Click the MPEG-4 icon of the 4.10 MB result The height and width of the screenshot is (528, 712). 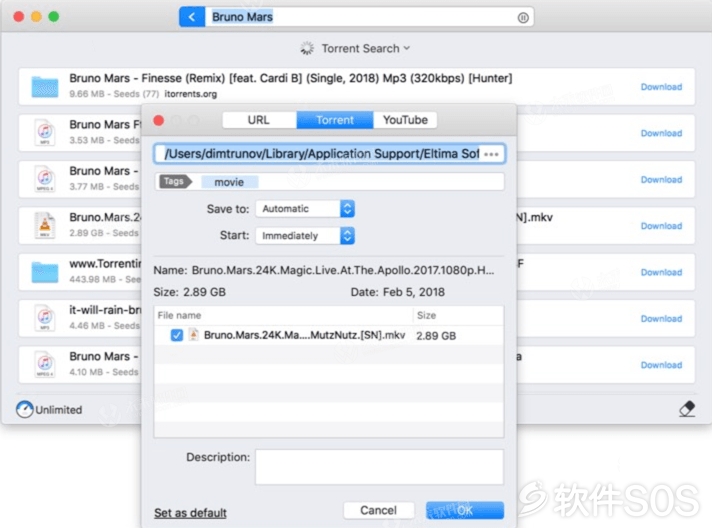[44, 364]
